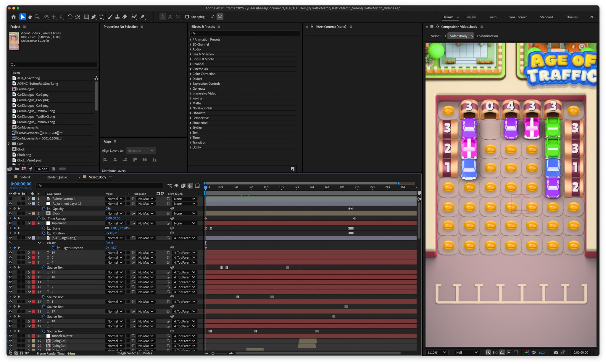This screenshot has width=606, height=364.
Task: Expand the Color Correction effects category
Action: pyautogui.click(x=191, y=74)
